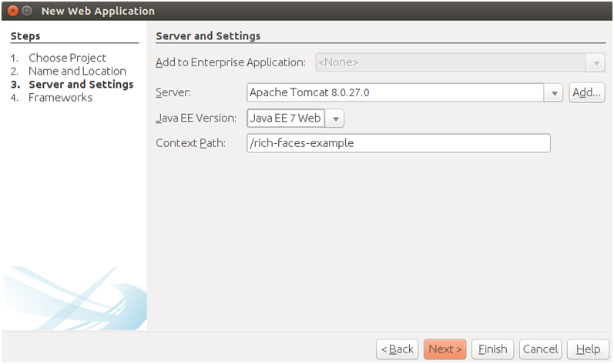Go to previous step with Back button
The image size is (614, 364).
[x=397, y=349]
